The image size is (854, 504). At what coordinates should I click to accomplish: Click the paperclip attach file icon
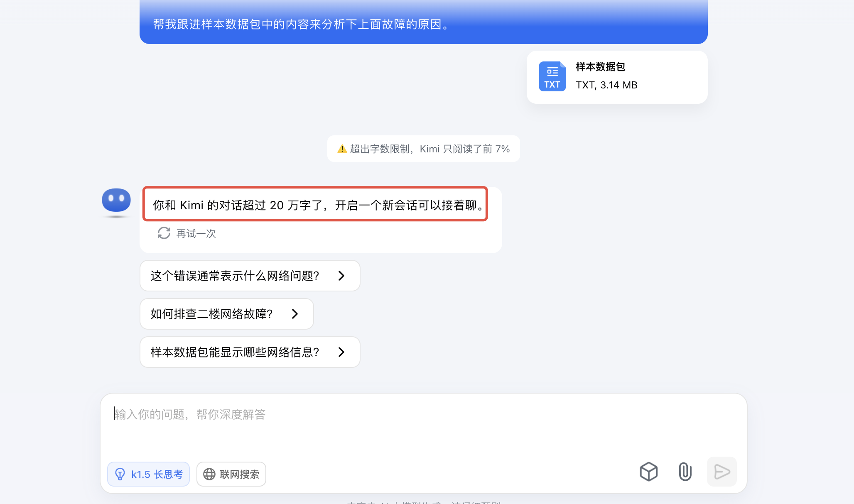(685, 472)
